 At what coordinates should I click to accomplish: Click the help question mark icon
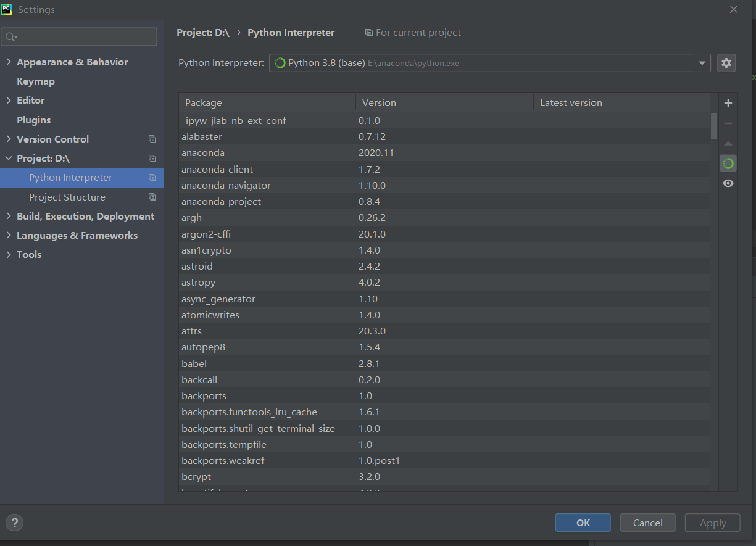[x=15, y=522]
